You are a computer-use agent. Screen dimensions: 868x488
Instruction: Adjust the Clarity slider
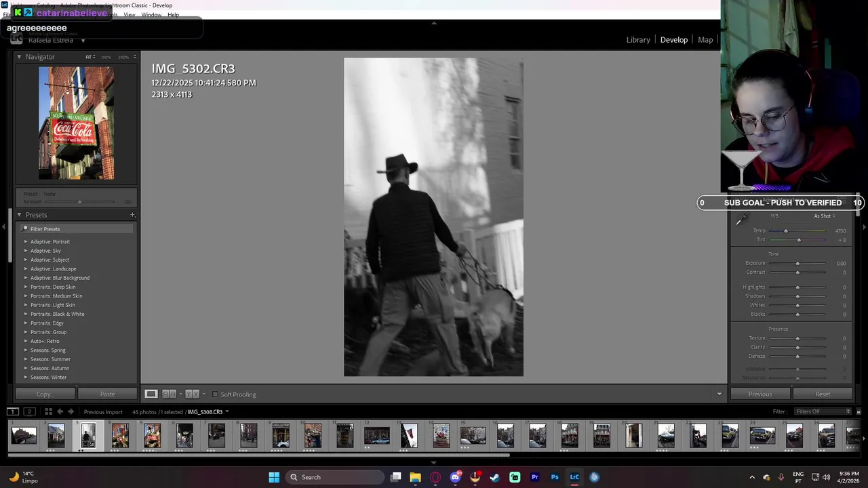[797, 347]
